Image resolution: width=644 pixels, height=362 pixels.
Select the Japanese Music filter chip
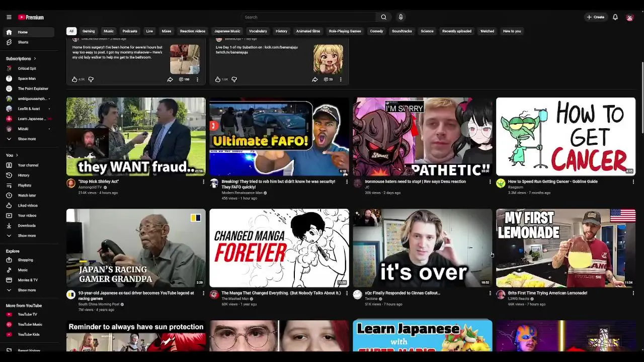coord(227,31)
